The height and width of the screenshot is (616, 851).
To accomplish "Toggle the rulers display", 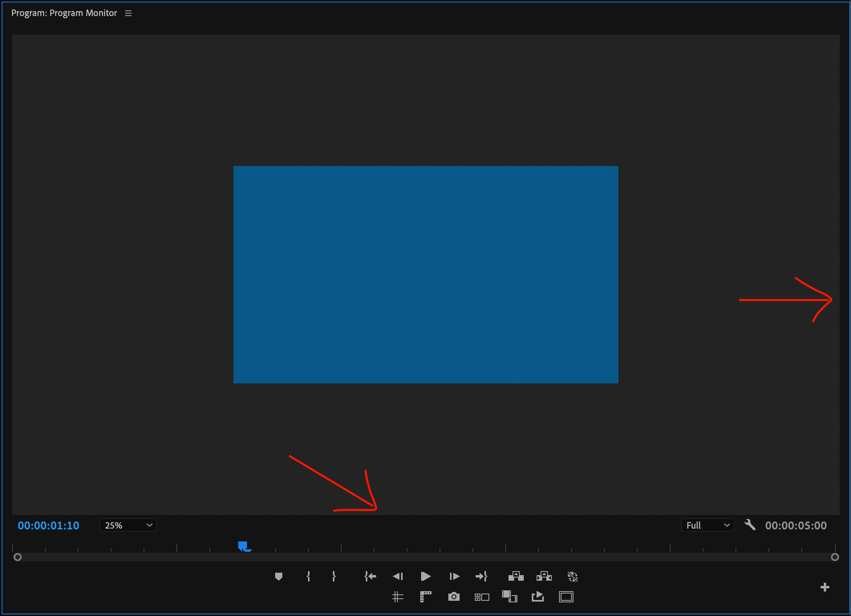I will [x=426, y=596].
